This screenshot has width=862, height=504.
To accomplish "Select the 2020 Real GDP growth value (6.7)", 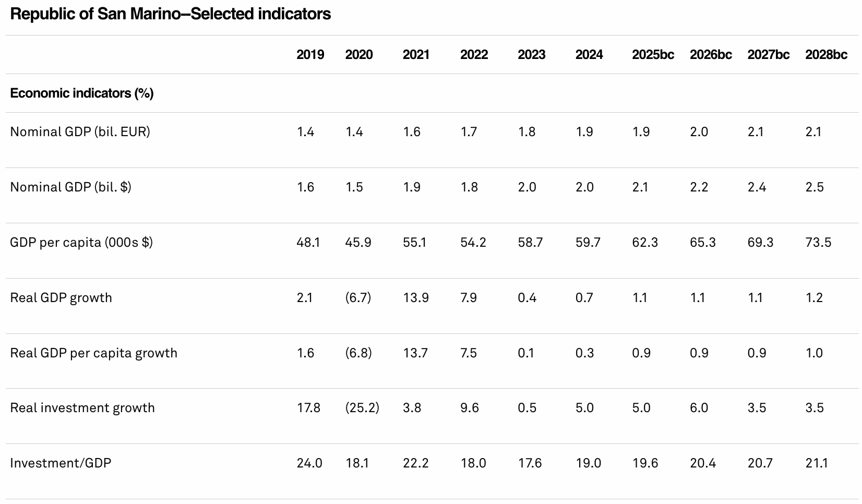I will click(x=358, y=297).
